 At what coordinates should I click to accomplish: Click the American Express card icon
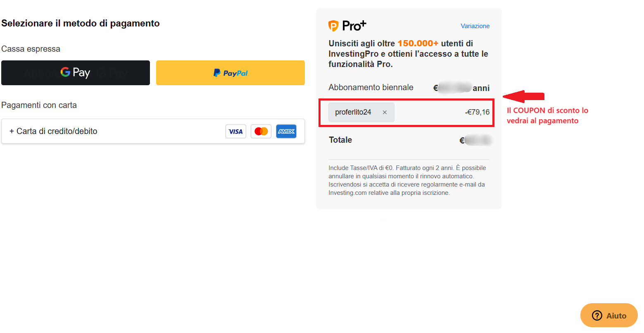click(286, 132)
